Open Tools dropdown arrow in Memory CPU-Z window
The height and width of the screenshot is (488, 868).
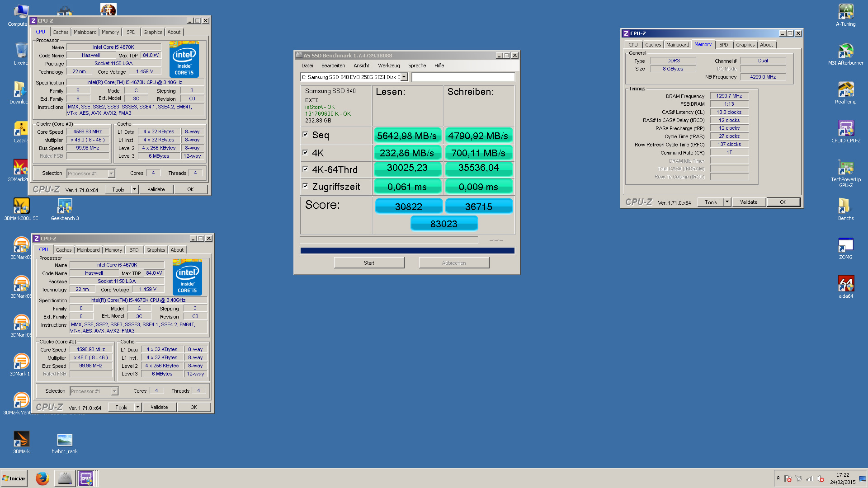point(727,202)
